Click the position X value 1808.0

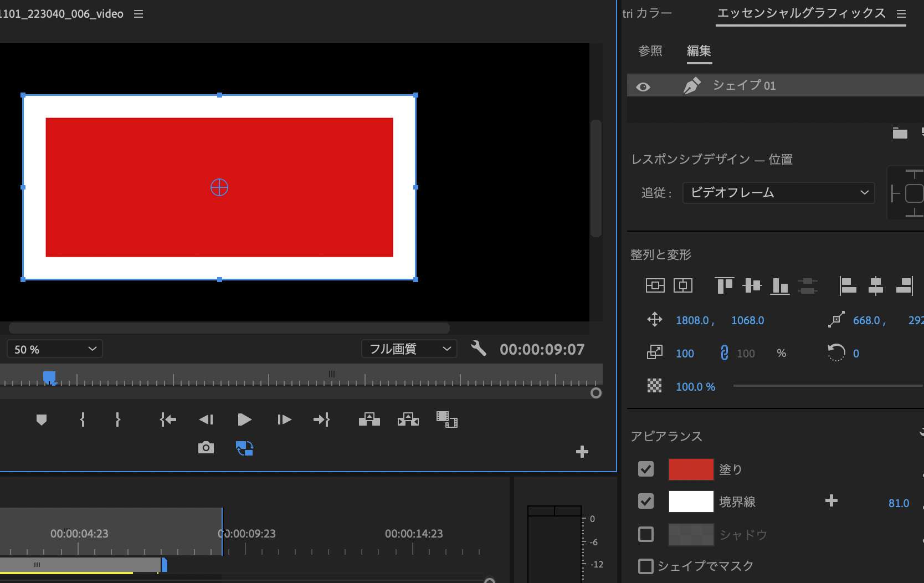click(x=692, y=320)
